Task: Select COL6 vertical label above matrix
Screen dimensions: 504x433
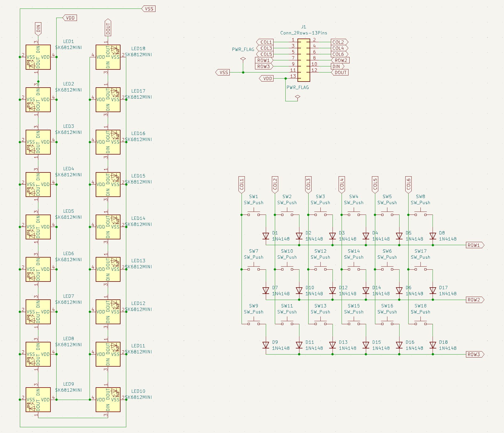Action: [409, 185]
